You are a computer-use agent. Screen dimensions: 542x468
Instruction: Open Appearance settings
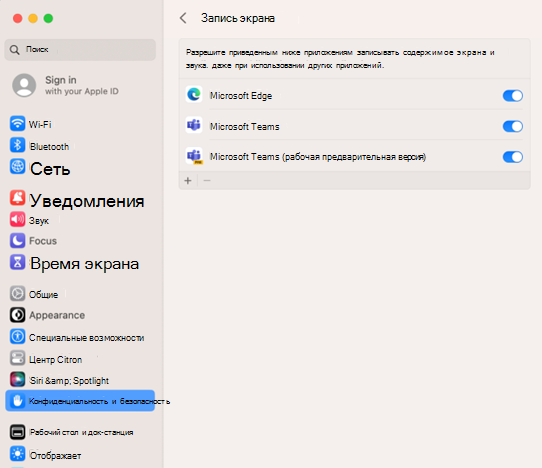(x=57, y=315)
